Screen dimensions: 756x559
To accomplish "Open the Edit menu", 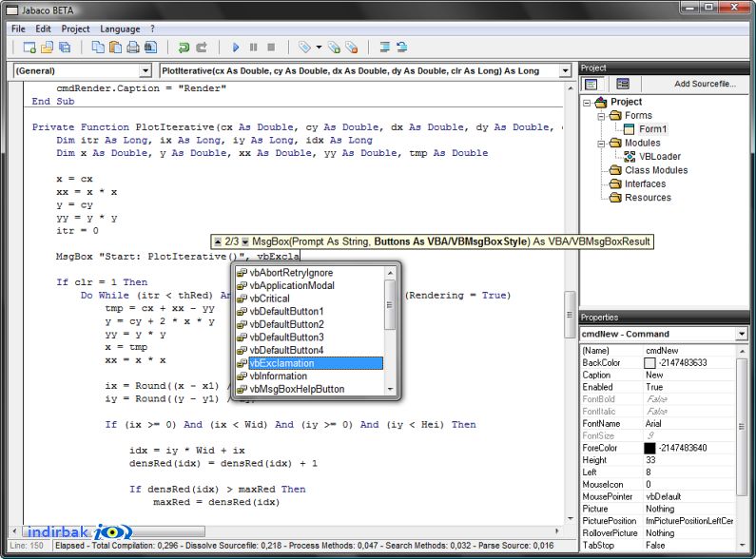I will click(x=43, y=29).
